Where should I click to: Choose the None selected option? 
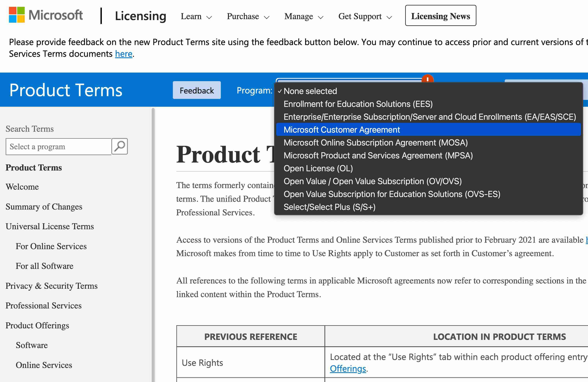310,91
